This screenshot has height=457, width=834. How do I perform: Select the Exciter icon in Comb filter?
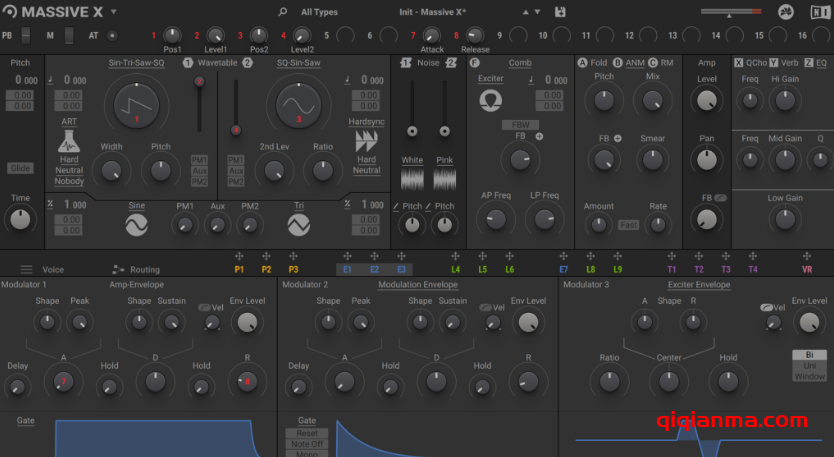(490, 100)
